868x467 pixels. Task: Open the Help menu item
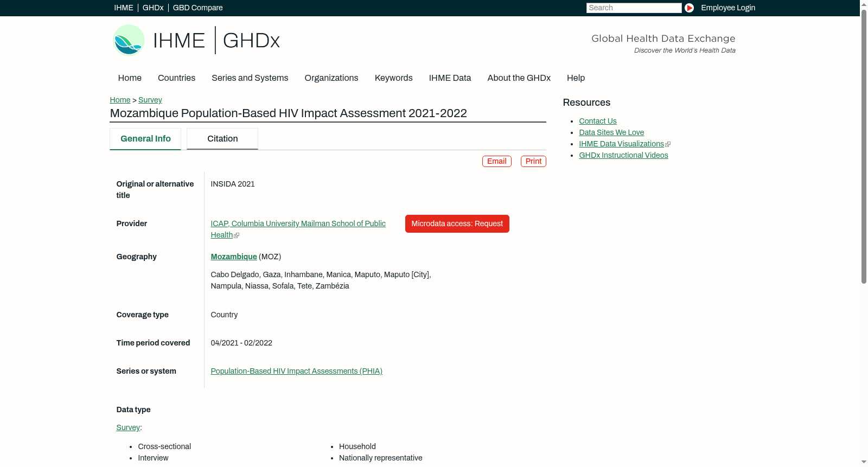576,78
